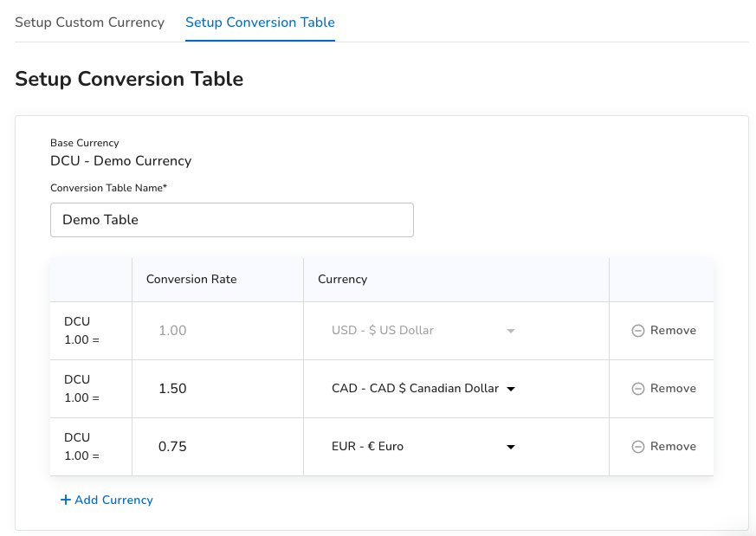Click the minus icon in the USD row
Viewport: 756px width, 536px height.
click(x=638, y=331)
